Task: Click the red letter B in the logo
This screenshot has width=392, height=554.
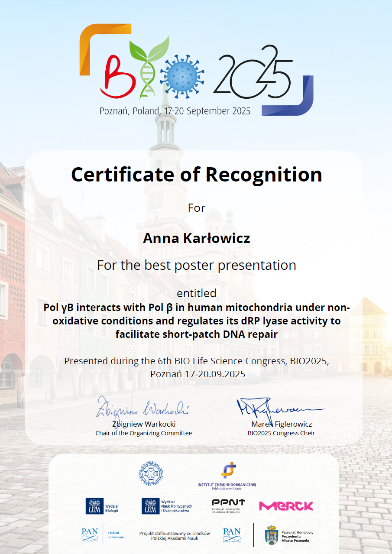Action: pos(116,77)
